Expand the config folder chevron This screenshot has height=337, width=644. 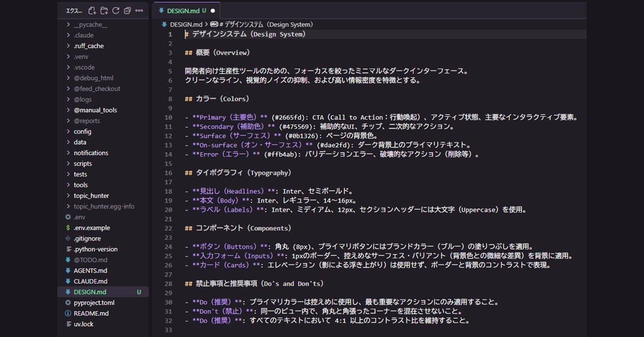[68, 132]
